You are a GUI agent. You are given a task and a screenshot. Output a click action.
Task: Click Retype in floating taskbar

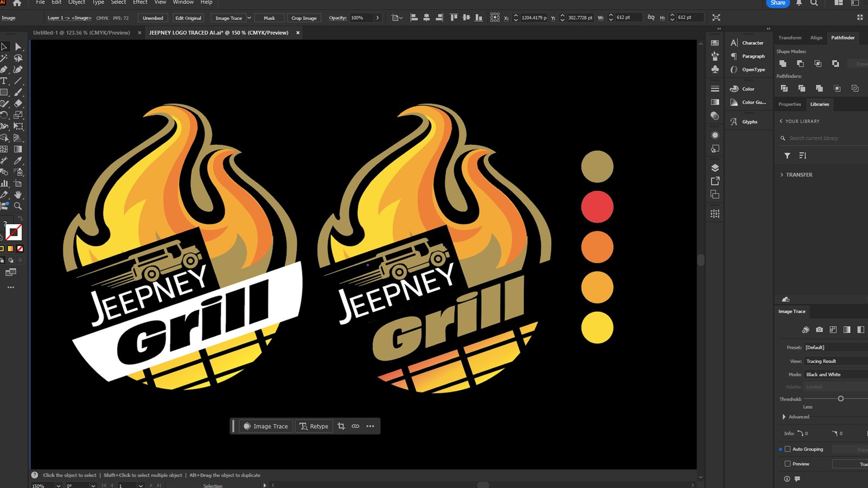[314, 426]
